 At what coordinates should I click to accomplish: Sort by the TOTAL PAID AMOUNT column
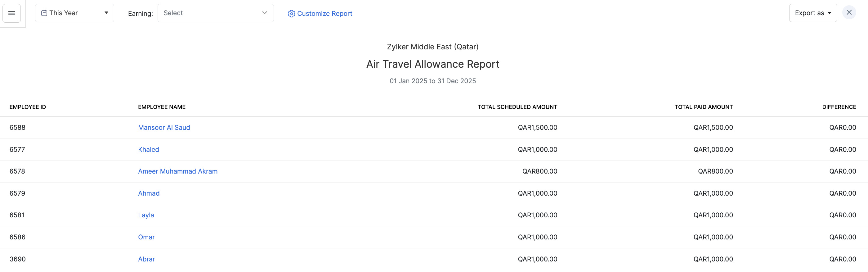tap(704, 107)
